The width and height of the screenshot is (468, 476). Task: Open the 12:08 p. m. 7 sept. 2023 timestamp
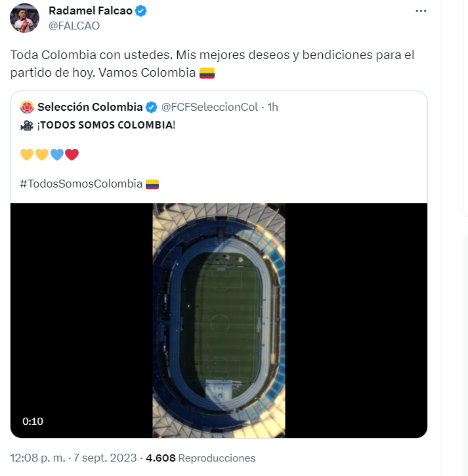(73, 458)
